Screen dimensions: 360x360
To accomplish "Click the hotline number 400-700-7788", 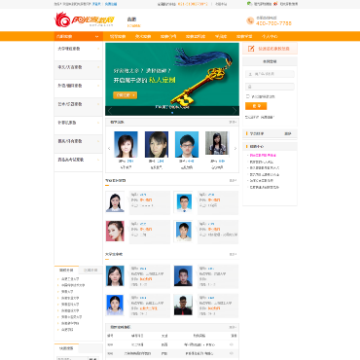I will point(274,23).
